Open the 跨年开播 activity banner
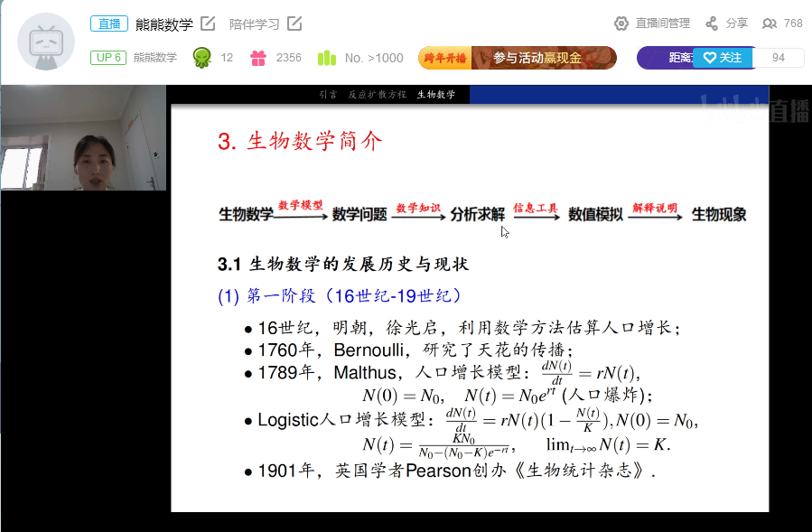Viewport: 812px width, 532px height. [x=517, y=58]
